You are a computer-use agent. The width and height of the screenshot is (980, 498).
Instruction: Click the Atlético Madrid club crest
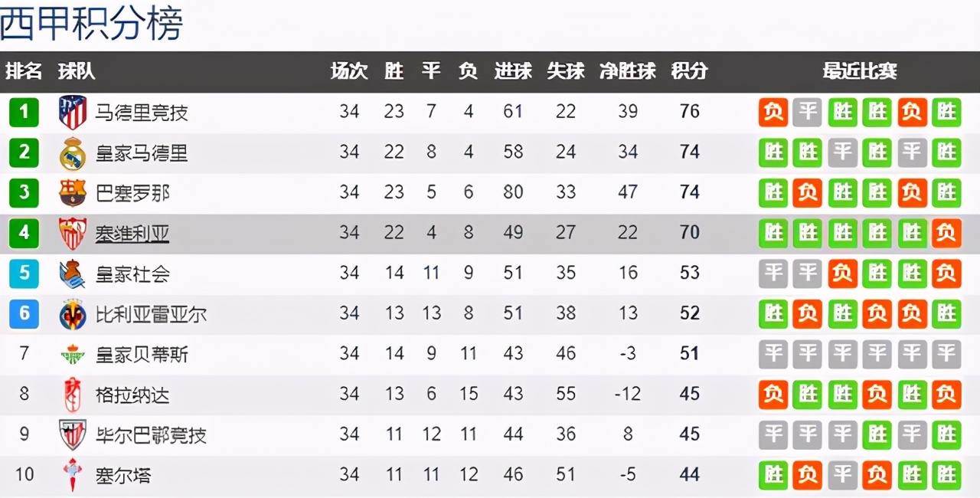point(73,113)
